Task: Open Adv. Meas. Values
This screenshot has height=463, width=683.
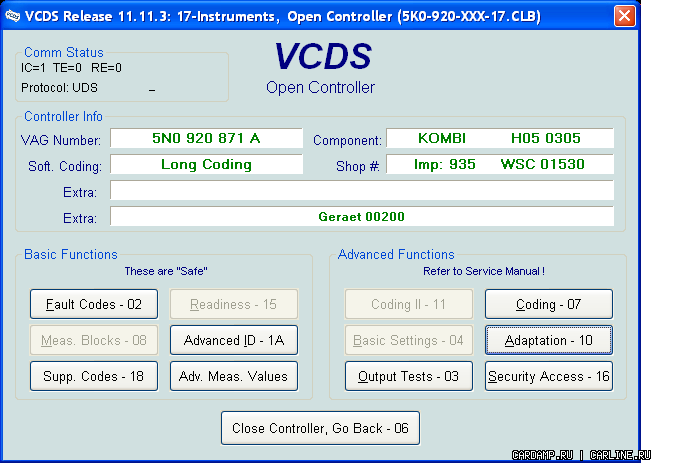Action: pyautogui.click(x=233, y=376)
